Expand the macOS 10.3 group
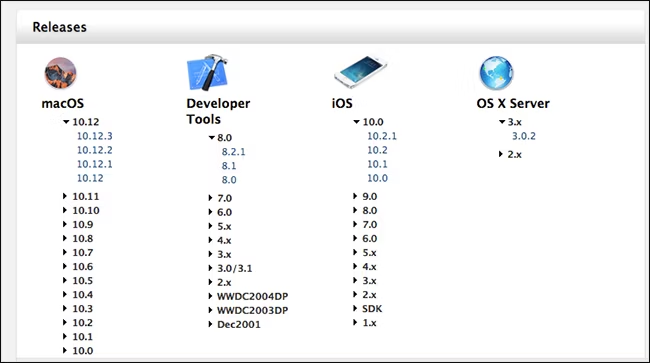Screen dimensions: 650x363 (65, 309)
